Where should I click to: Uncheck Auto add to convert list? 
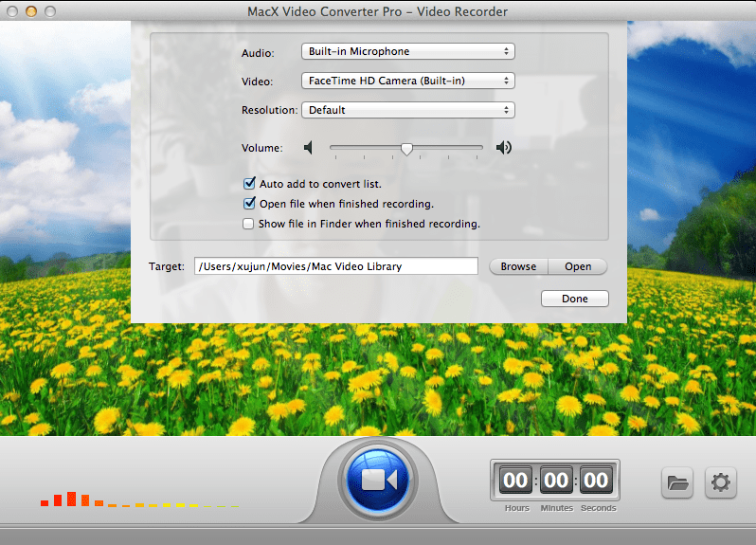click(249, 183)
